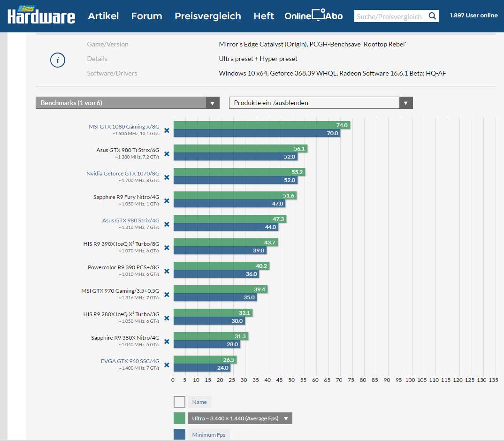This screenshot has height=441, width=504.
Task: Open Preisvergleich in the navigation bar
Action: [207, 16]
